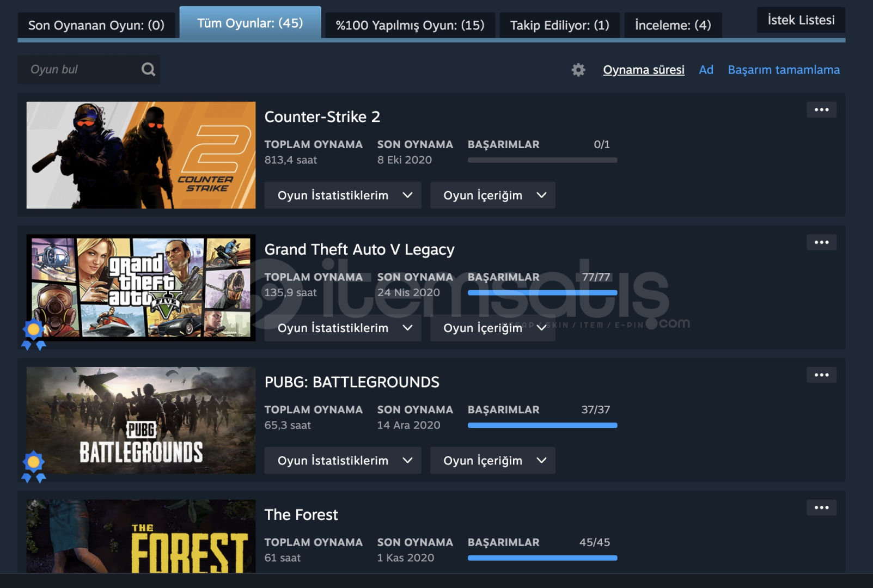Expand Counter-Strike 2 Oyun İstatistiklerim dropdown
873x588 pixels.
[343, 195]
